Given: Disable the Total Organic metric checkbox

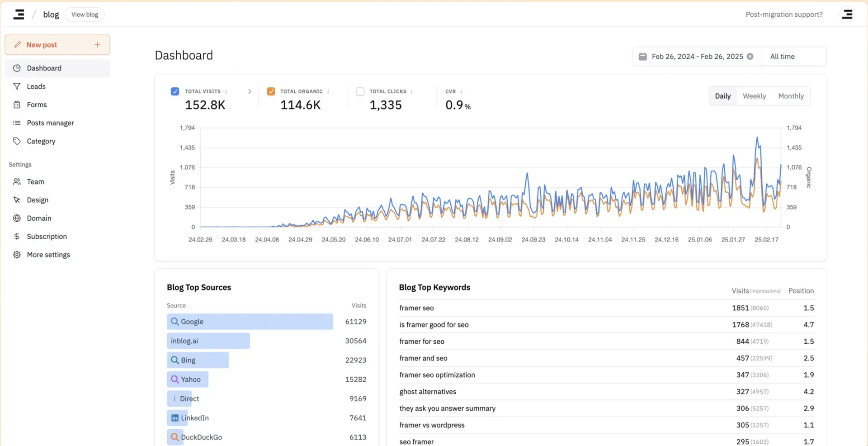Looking at the screenshot, I should 271,91.
